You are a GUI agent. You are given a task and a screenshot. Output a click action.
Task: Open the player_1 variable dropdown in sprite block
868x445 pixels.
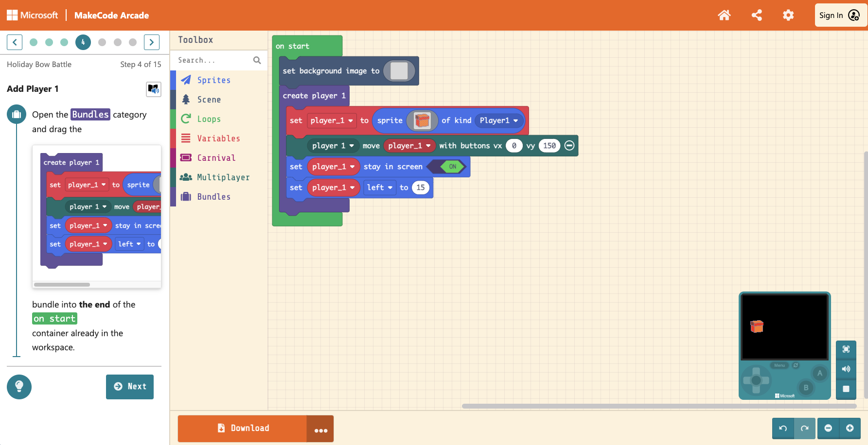[x=332, y=120]
